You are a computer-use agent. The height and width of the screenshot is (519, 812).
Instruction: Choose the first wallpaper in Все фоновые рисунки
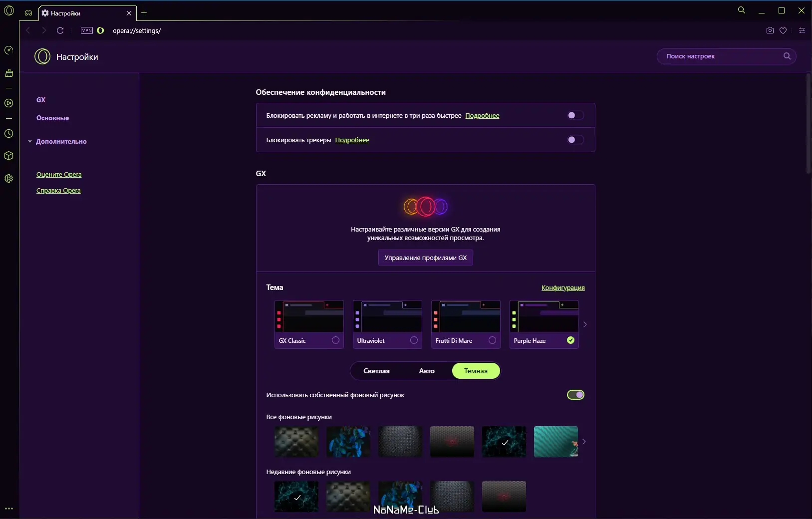click(296, 442)
